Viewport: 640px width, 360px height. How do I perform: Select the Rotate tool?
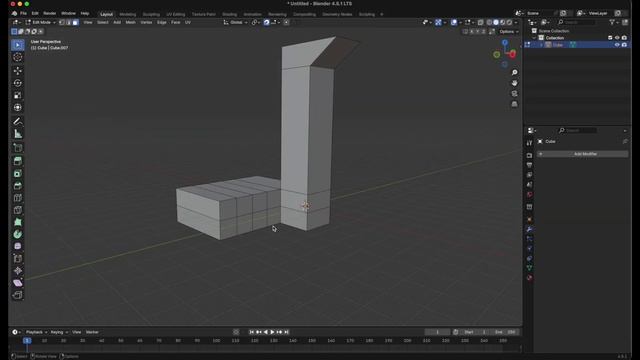(18, 83)
